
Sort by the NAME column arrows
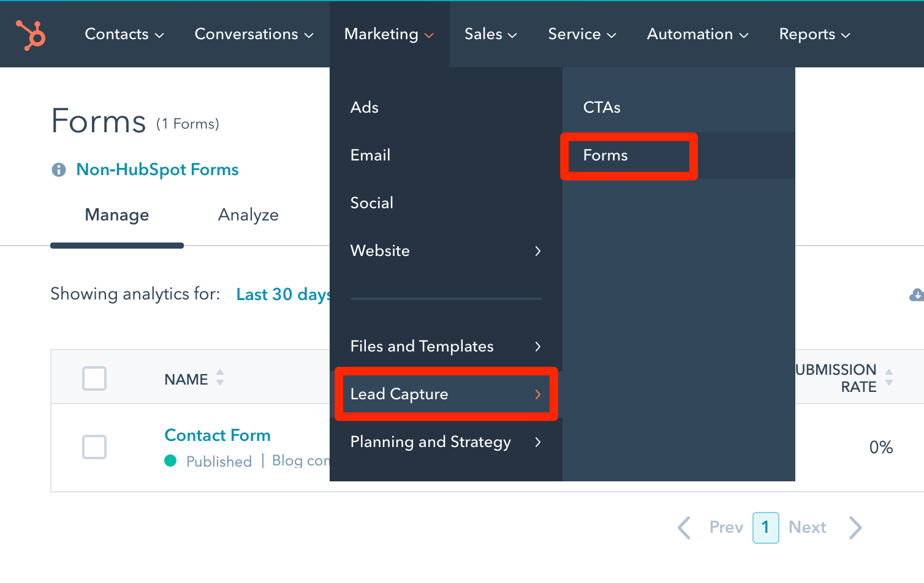[220, 377]
